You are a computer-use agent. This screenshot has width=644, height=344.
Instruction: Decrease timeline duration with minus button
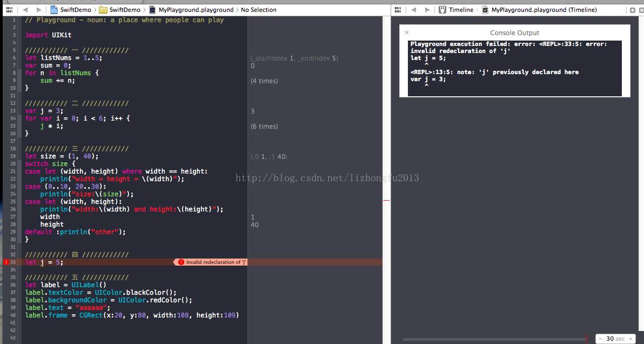tap(600, 339)
